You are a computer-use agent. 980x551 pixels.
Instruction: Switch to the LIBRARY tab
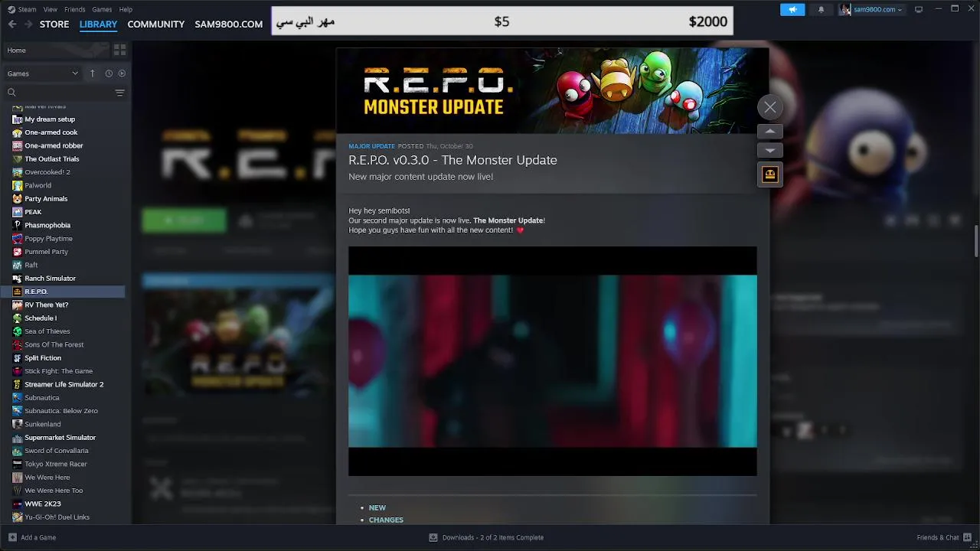(98, 24)
